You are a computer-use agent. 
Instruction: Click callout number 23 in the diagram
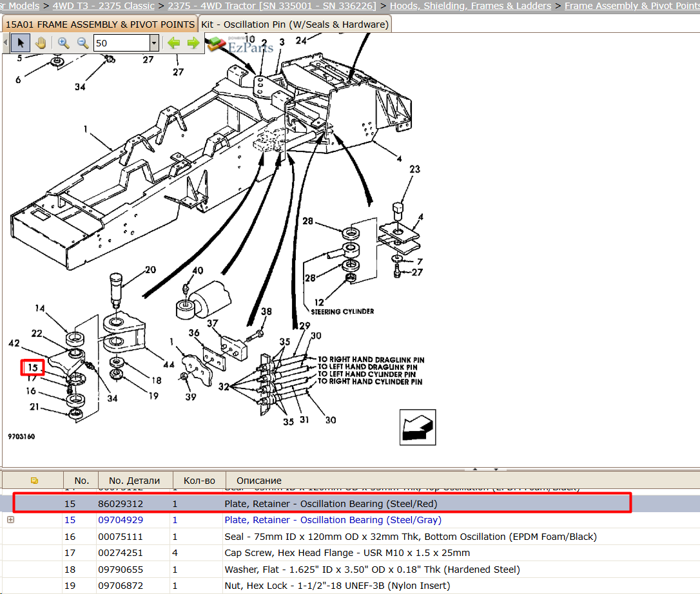pos(414,169)
